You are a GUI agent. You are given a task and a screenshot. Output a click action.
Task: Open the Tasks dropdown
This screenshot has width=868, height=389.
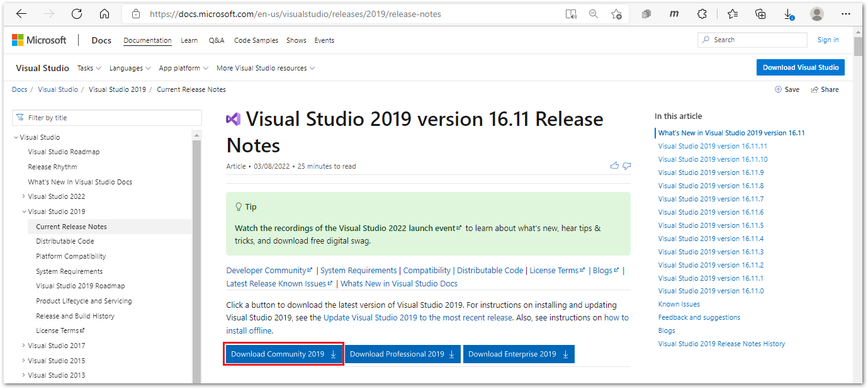(x=89, y=68)
